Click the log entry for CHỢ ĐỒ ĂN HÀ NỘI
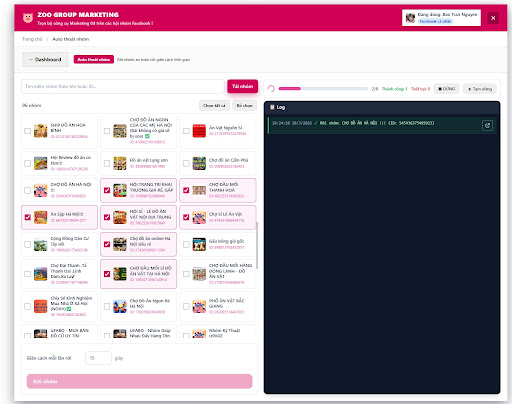 point(382,125)
